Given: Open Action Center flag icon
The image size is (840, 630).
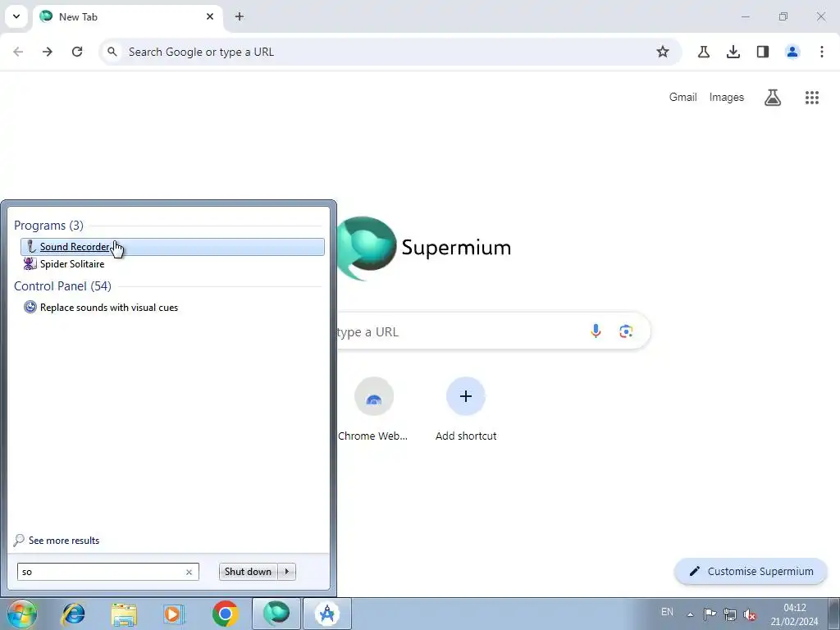Looking at the screenshot, I should click(x=710, y=614).
